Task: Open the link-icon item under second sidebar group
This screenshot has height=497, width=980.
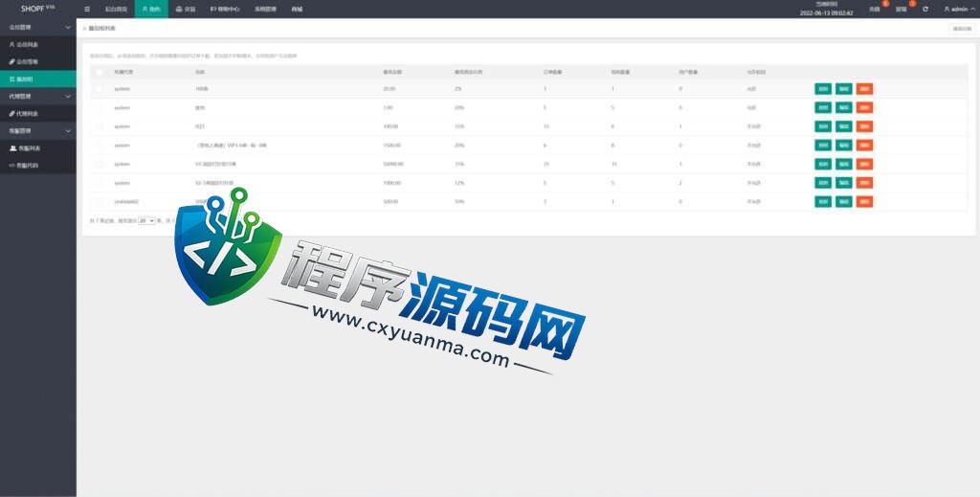Action: [38, 114]
